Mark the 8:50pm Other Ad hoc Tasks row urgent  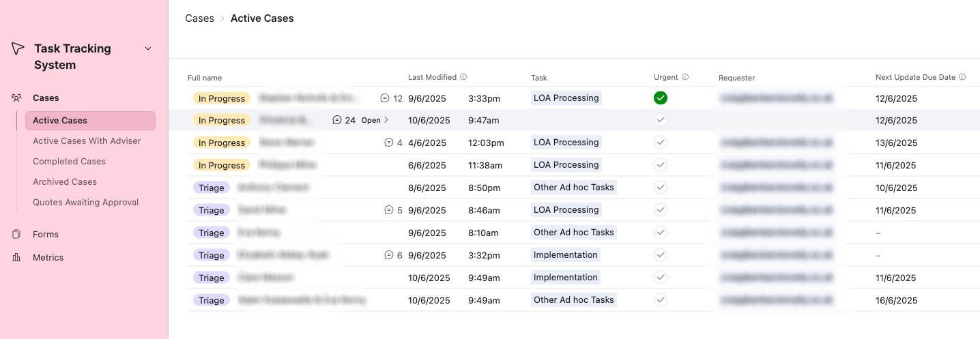660,188
